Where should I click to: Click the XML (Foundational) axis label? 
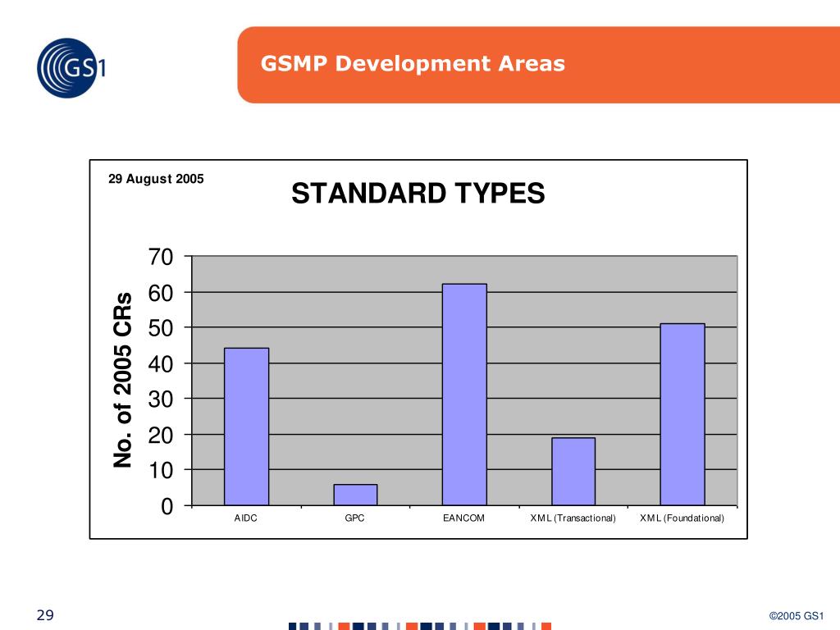coord(682,518)
